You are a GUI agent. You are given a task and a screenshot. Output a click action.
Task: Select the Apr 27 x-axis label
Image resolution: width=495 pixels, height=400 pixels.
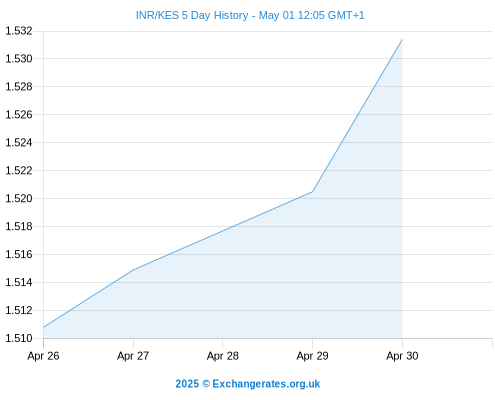133,356
